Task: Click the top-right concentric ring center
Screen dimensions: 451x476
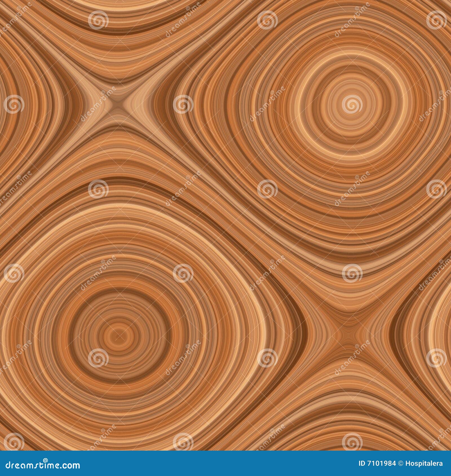Action: (351, 105)
